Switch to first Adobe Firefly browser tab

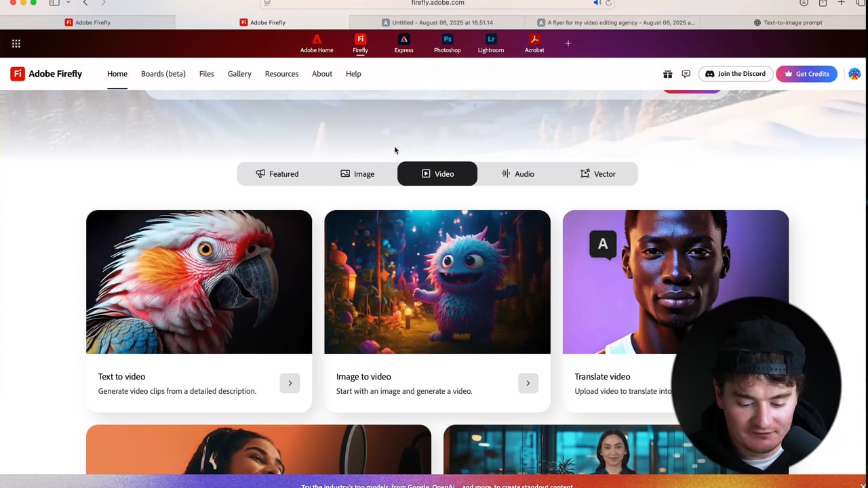87,22
